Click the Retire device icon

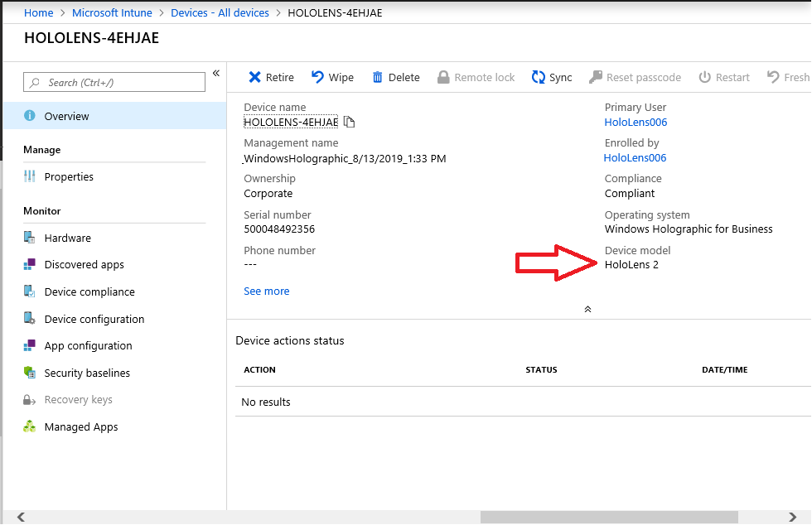(x=254, y=77)
